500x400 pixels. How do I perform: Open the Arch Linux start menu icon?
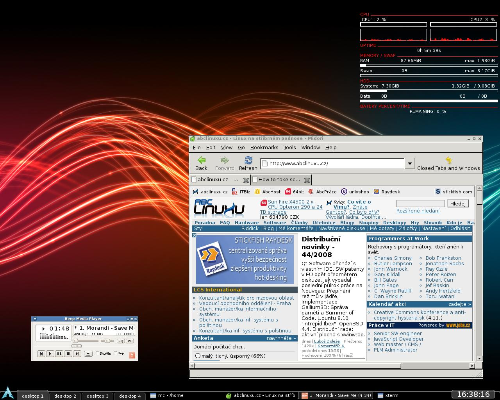click(7, 393)
